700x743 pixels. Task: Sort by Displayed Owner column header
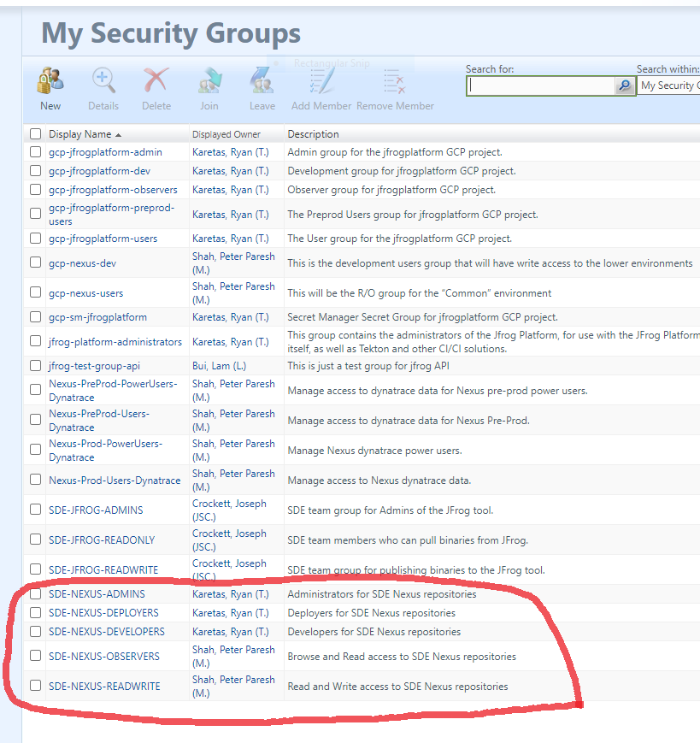point(226,134)
